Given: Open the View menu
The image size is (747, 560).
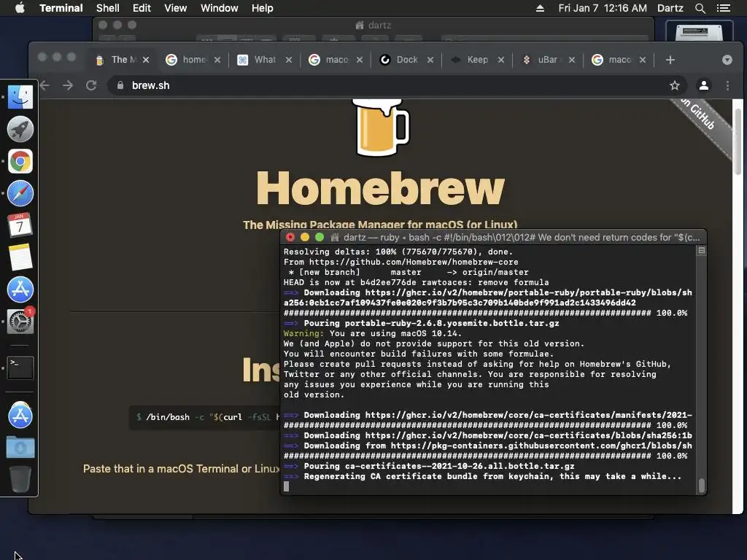Looking at the screenshot, I should (175, 8).
